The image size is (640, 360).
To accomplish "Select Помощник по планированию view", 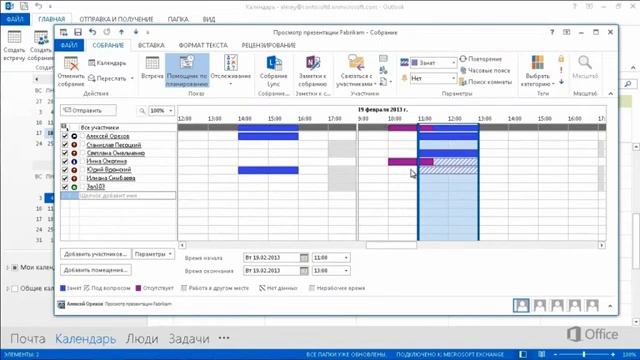I will 187,71.
